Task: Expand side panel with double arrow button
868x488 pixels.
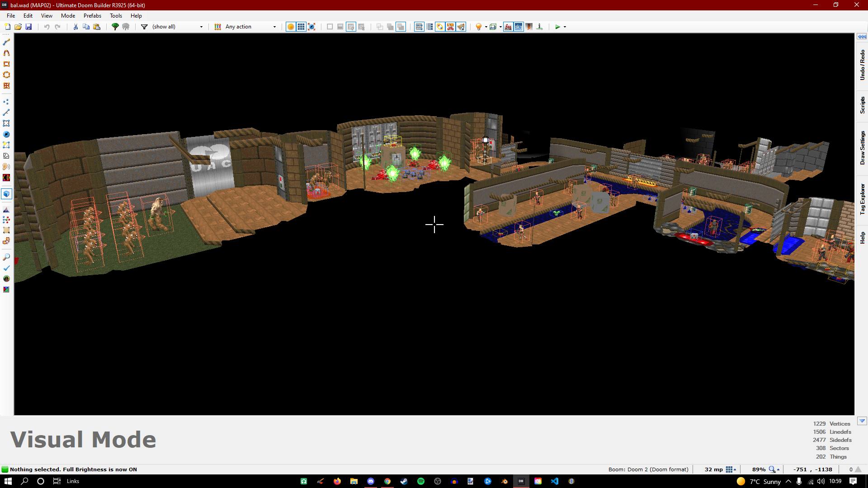Action: (862, 37)
